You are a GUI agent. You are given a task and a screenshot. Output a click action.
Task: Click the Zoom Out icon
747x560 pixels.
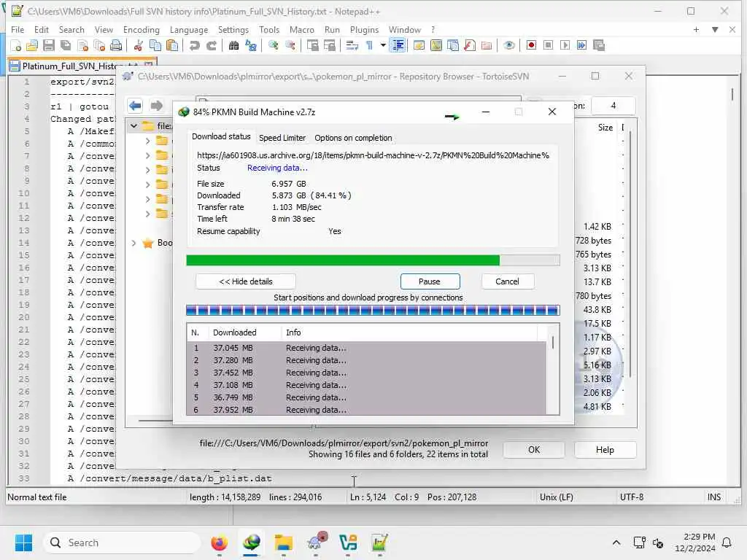(x=290, y=46)
